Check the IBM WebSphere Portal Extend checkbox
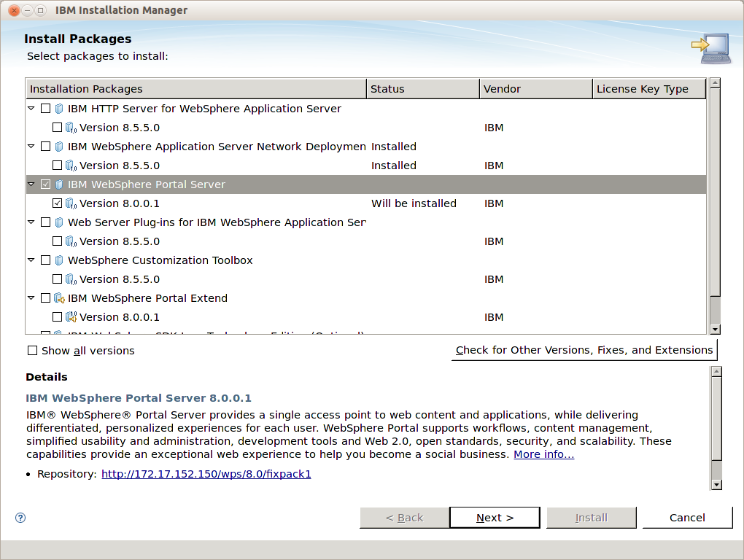The width and height of the screenshot is (744, 560). (45, 298)
